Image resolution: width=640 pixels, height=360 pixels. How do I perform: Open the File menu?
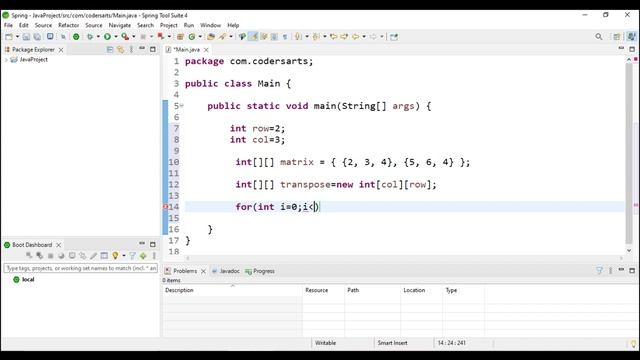[8, 25]
